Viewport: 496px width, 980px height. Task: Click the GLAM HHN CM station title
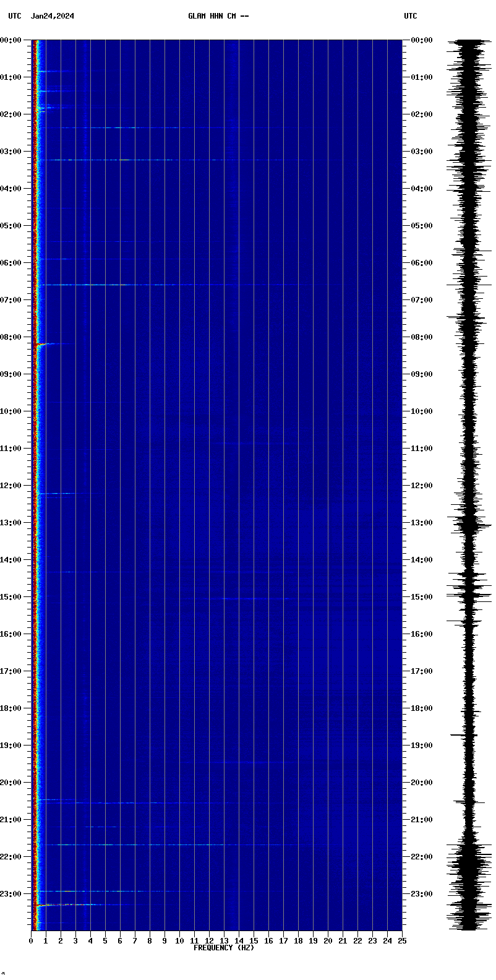tap(218, 16)
